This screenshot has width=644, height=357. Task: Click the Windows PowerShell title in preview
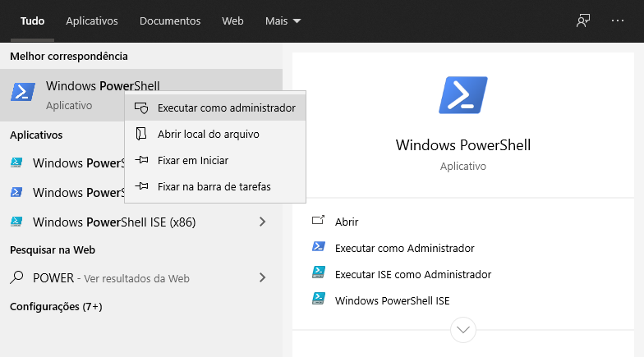[463, 145]
